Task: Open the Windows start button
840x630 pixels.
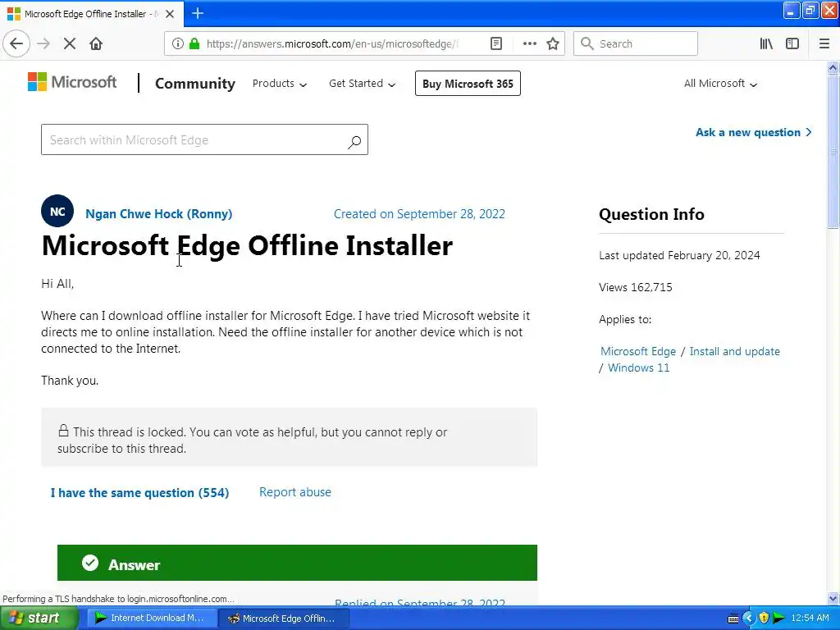Action: [x=39, y=619]
